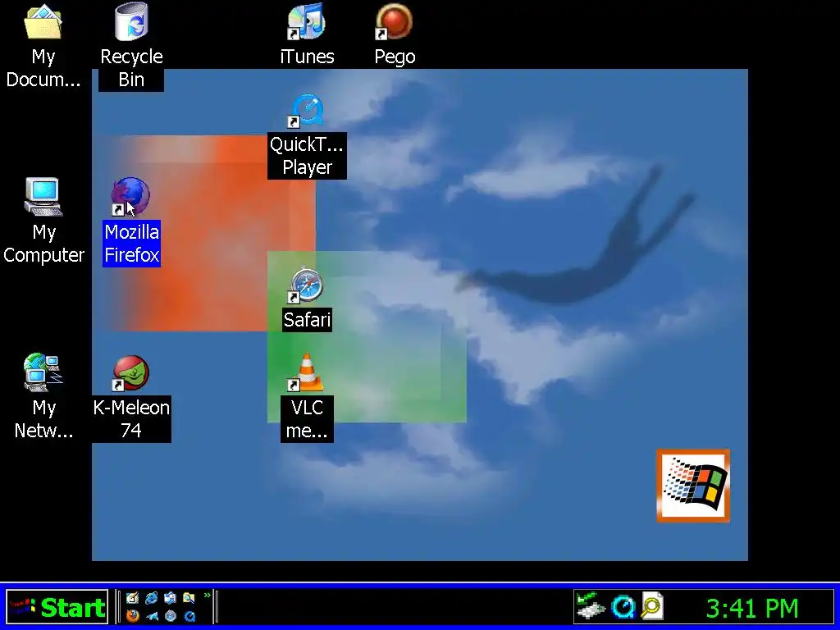The height and width of the screenshot is (630, 840).
Task: Click Show Desktop in Quick Launch
Action: tap(132, 598)
